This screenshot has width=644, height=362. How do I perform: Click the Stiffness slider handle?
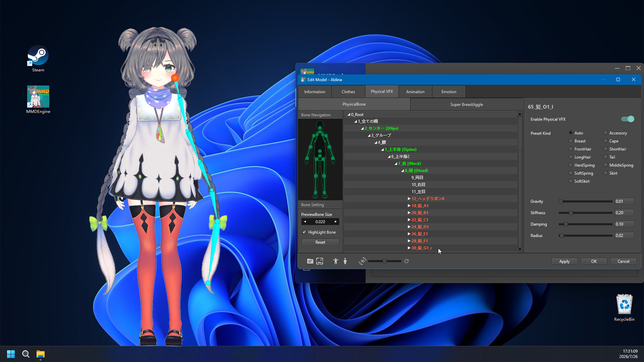pyautogui.click(x=571, y=213)
